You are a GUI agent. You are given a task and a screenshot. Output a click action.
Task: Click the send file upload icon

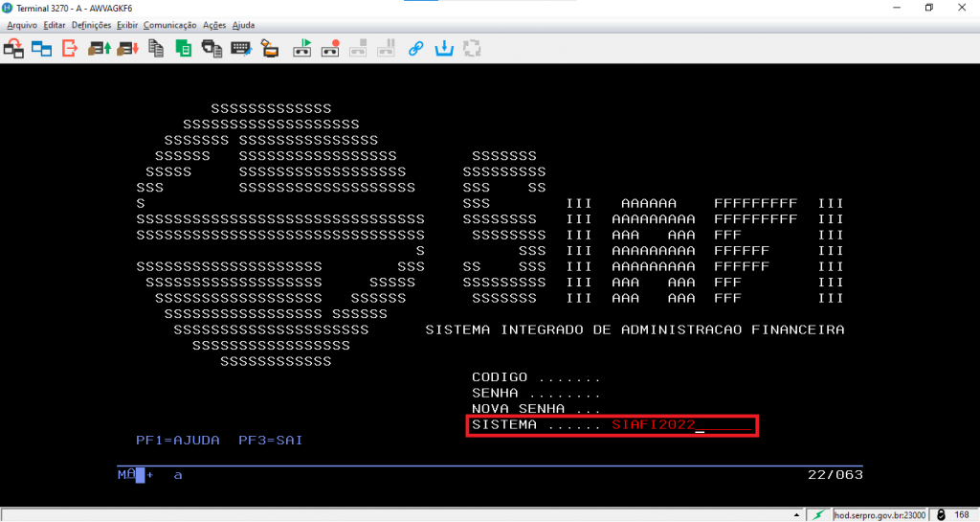100,48
